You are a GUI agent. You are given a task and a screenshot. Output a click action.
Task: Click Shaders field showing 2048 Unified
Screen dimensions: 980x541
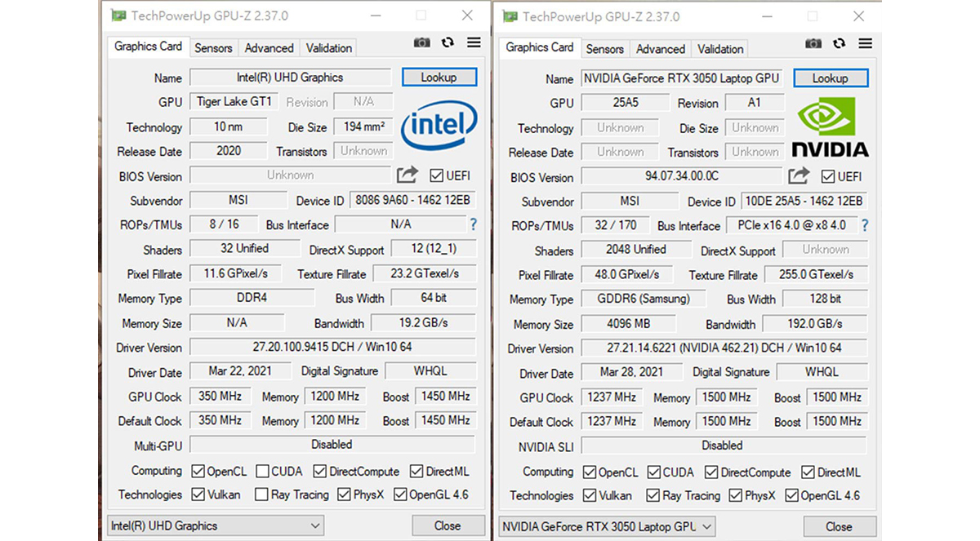click(636, 250)
